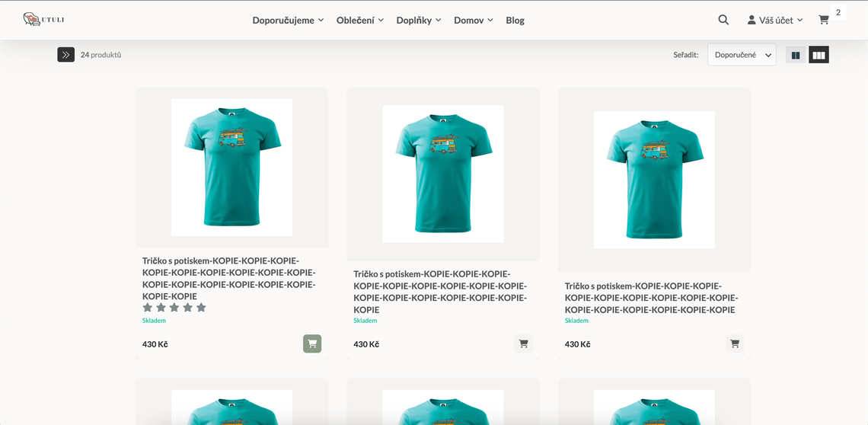Image resolution: width=868 pixels, height=425 pixels.
Task: Open the Oblečení menu
Action: click(359, 21)
